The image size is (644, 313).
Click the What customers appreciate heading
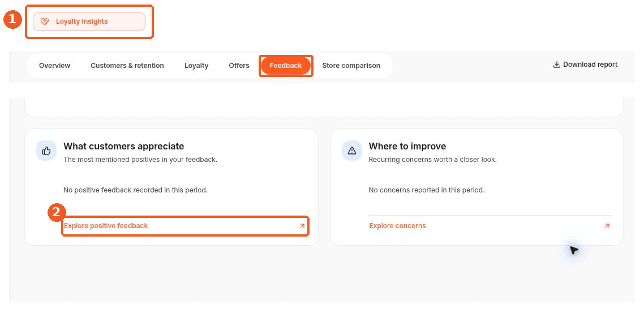123,146
